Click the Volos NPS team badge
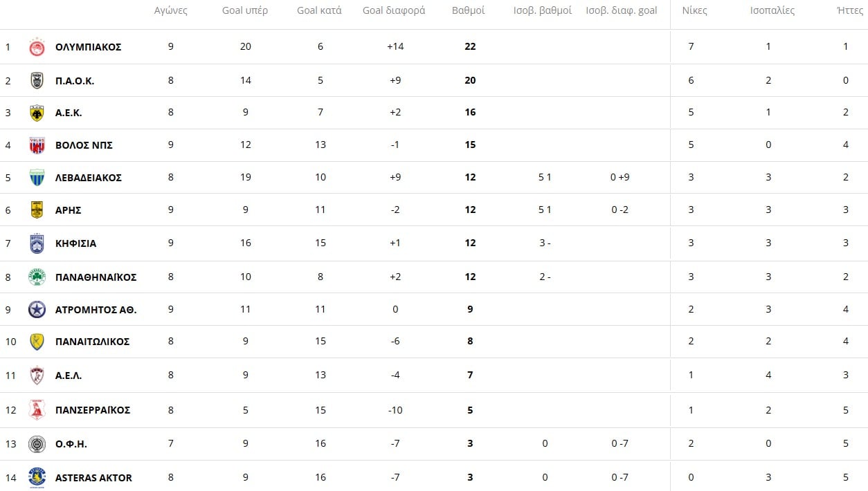This screenshot has width=868, height=491. (x=37, y=145)
